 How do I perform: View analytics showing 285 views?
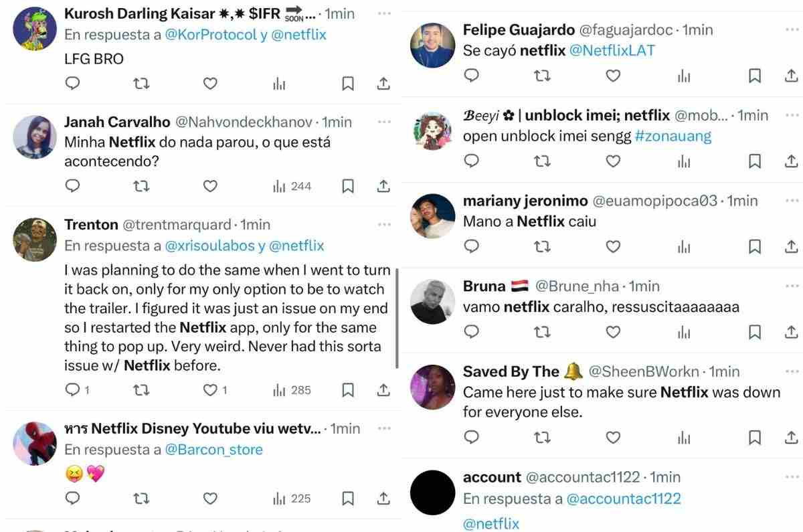click(292, 389)
